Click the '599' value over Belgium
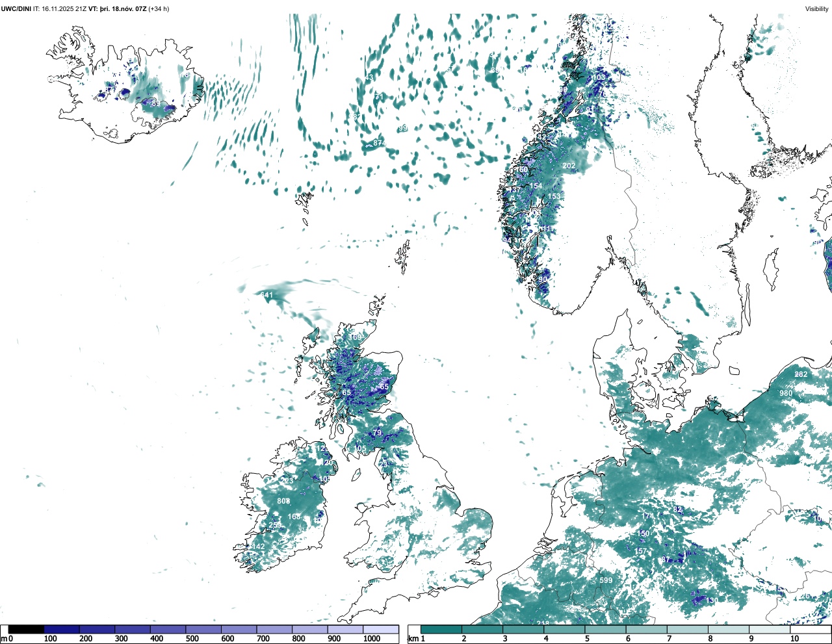Image resolution: width=832 pixels, height=644 pixels. (x=606, y=580)
